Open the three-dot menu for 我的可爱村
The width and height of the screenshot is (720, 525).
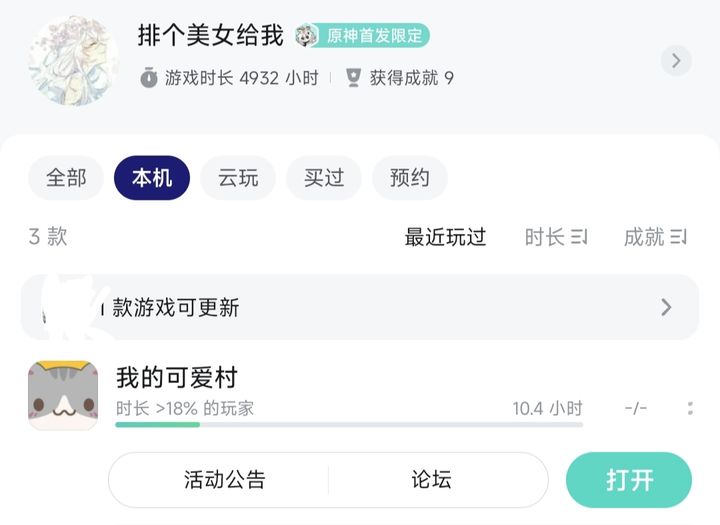click(690, 408)
